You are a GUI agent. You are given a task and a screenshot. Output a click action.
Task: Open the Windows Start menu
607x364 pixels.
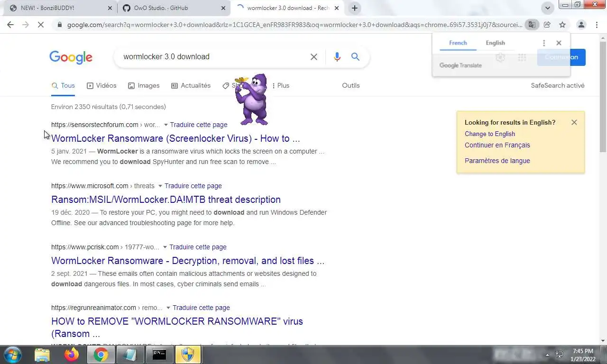13,355
